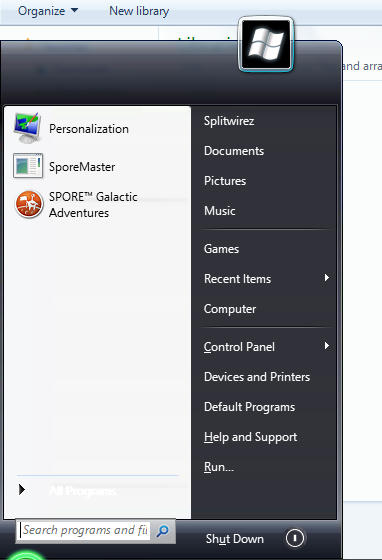Open Devices and Printers
Image resolution: width=382 pixels, height=560 pixels.
click(257, 377)
